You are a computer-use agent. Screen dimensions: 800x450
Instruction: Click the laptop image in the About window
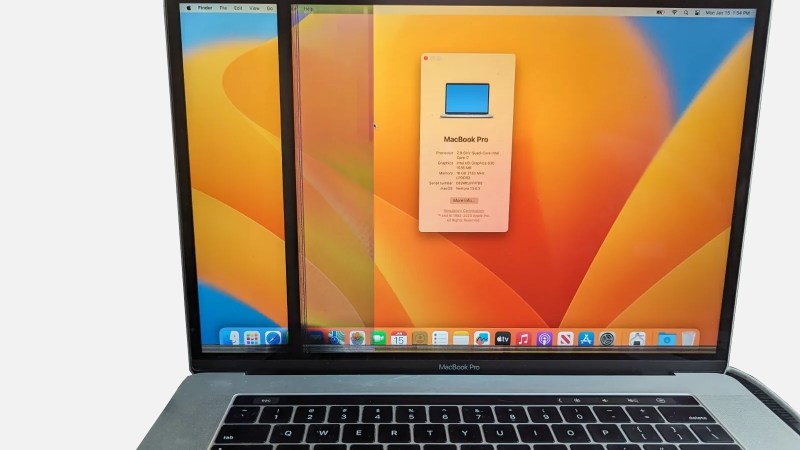point(467,101)
